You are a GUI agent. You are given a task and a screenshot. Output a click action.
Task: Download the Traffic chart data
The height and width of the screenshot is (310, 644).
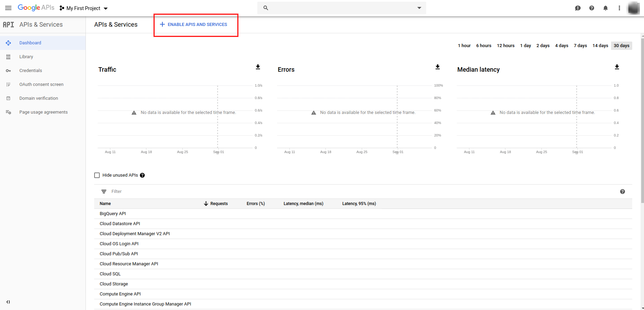258,67
